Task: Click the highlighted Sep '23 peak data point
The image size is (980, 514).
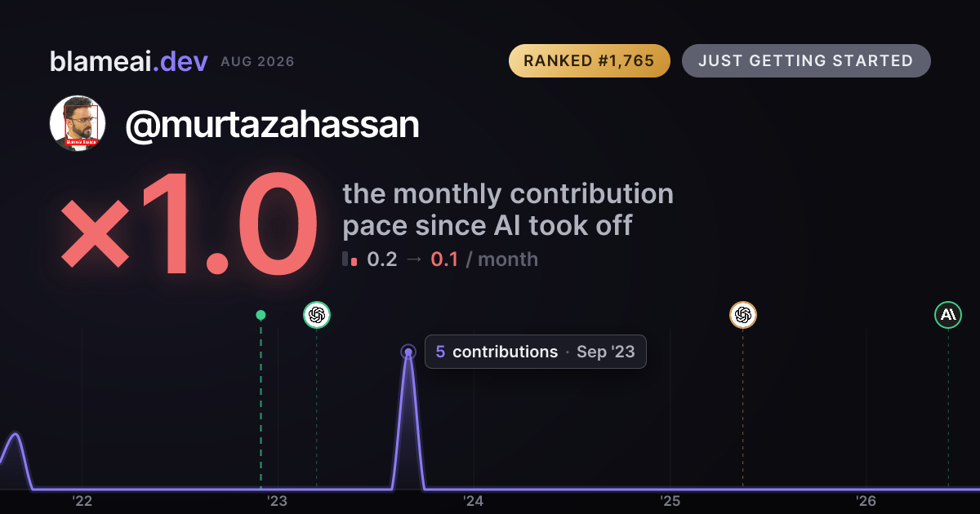Action: click(x=408, y=352)
